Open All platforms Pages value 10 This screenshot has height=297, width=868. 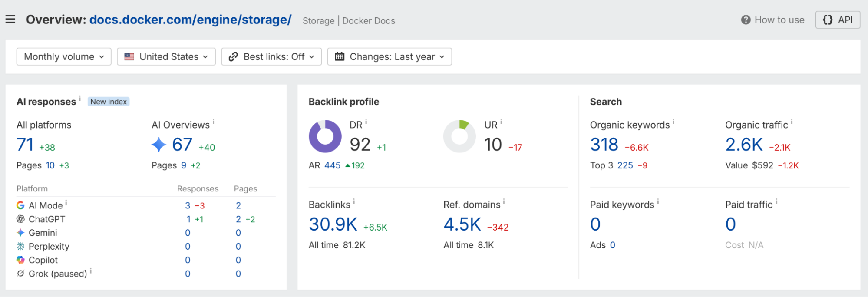tap(50, 165)
